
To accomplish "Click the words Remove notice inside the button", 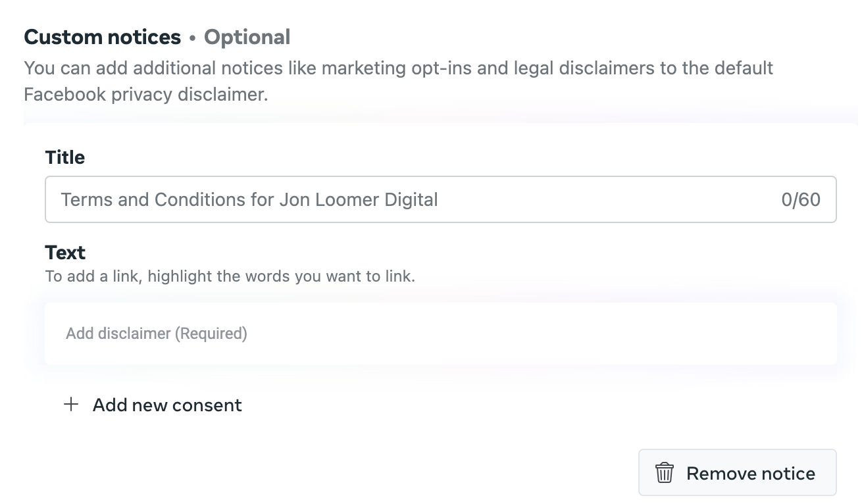I will 750,473.
